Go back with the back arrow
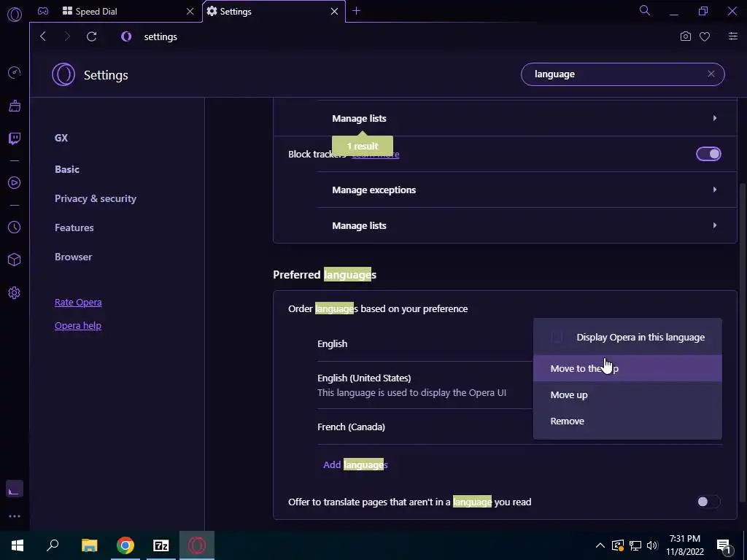Screen dimensions: 747x560 click(43, 36)
